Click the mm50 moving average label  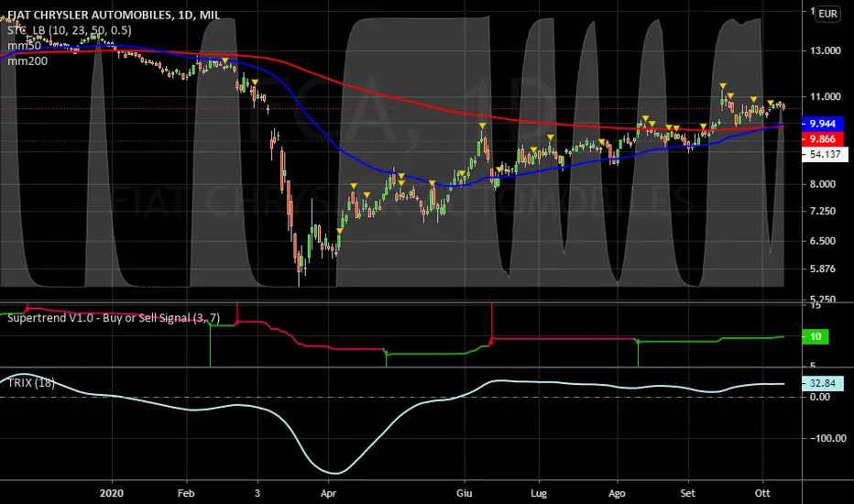click(x=24, y=46)
